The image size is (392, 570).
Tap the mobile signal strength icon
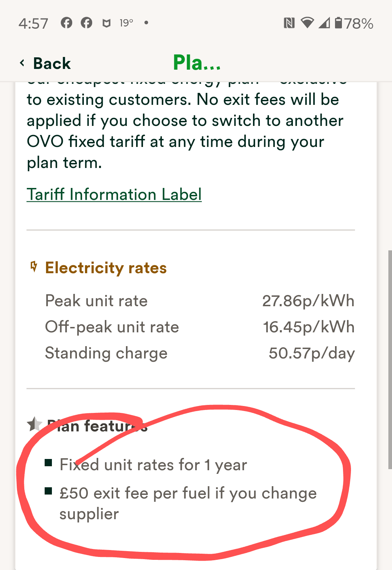pyautogui.click(x=324, y=23)
